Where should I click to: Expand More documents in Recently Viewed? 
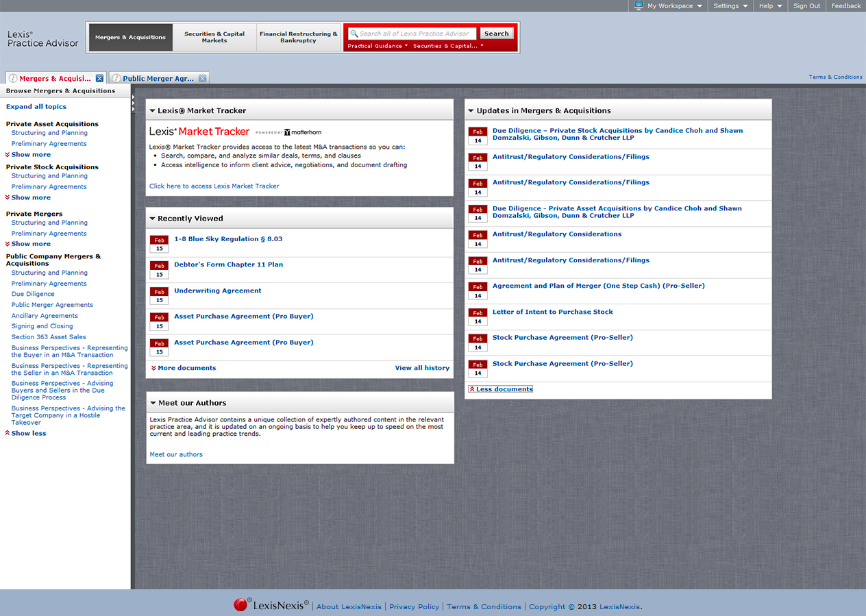tap(184, 368)
